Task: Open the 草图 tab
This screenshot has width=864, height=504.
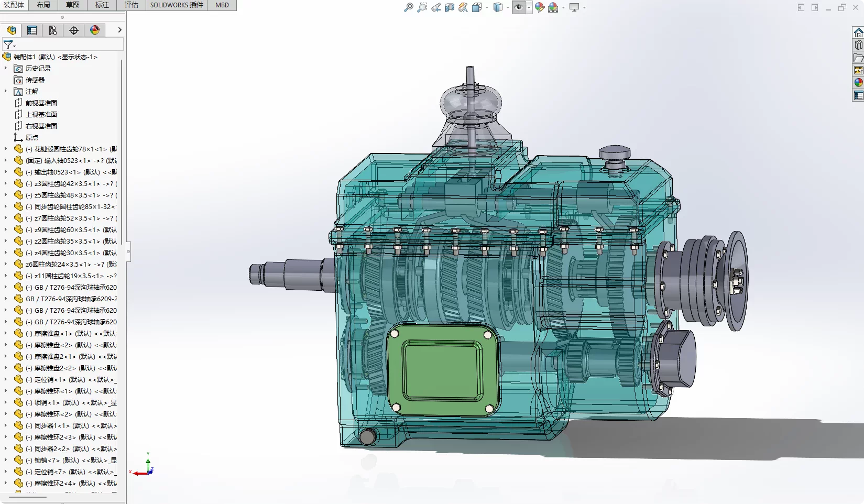Action: 73,5
